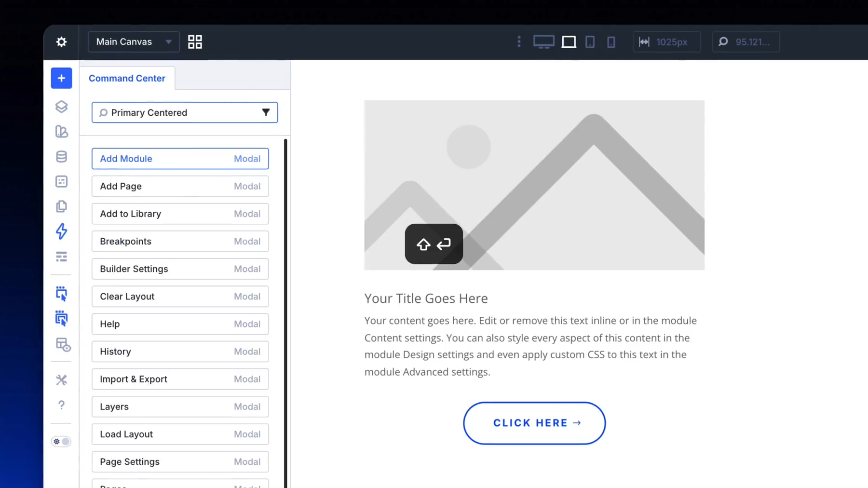Click the question mark help icon
Viewport: 868px width, 488px height.
61,405
